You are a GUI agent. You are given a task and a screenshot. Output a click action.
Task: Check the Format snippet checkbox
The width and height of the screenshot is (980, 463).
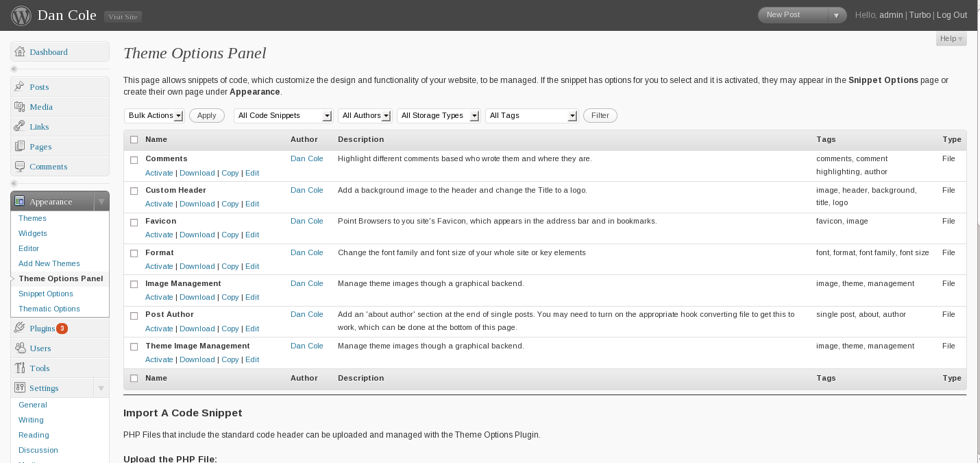[x=134, y=253]
